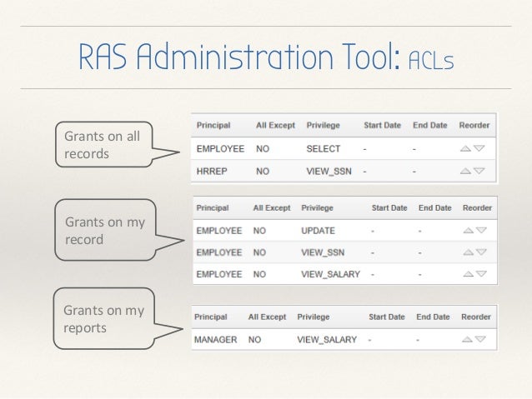The height and width of the screenshot is (399, 532).
Task: Click the RAS Administration Tool title
Action: [266, 57]
